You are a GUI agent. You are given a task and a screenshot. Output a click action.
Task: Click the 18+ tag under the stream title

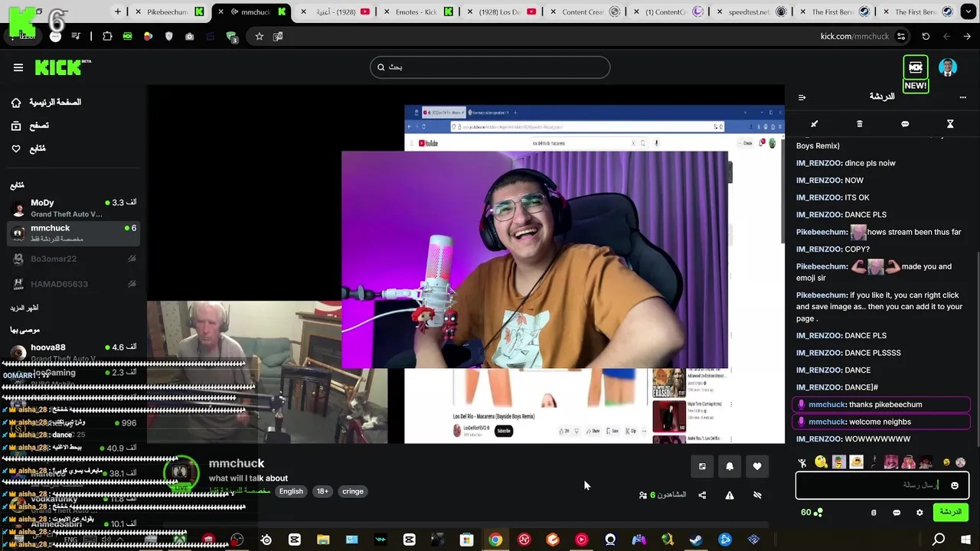click(x=322, y=491)
